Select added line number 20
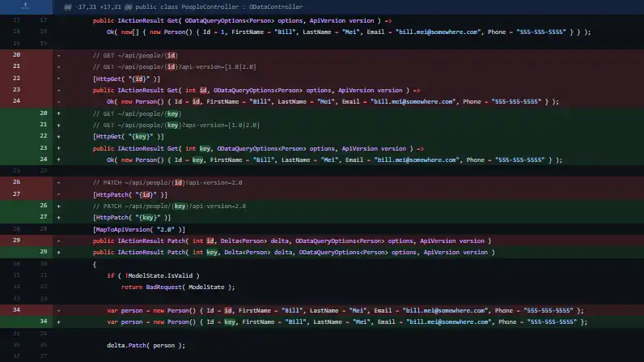The height and width of the screenshot is (362, 644). 44,113
